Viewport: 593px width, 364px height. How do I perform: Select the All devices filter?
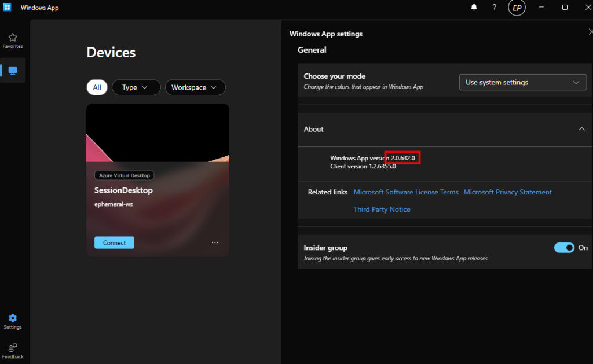point(97,87)
